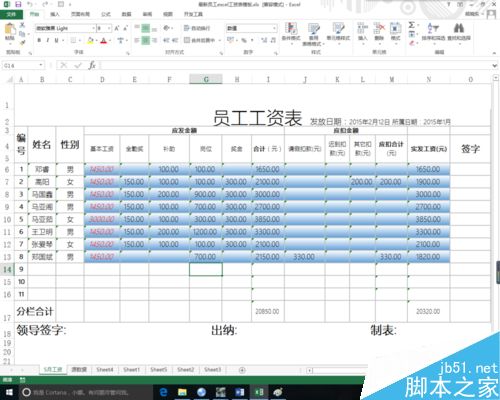Viewport: 500px width, 400px height.
Task: Click the Conditional Formatting icon
Action: pyautogui.click(x=291, y=29)
